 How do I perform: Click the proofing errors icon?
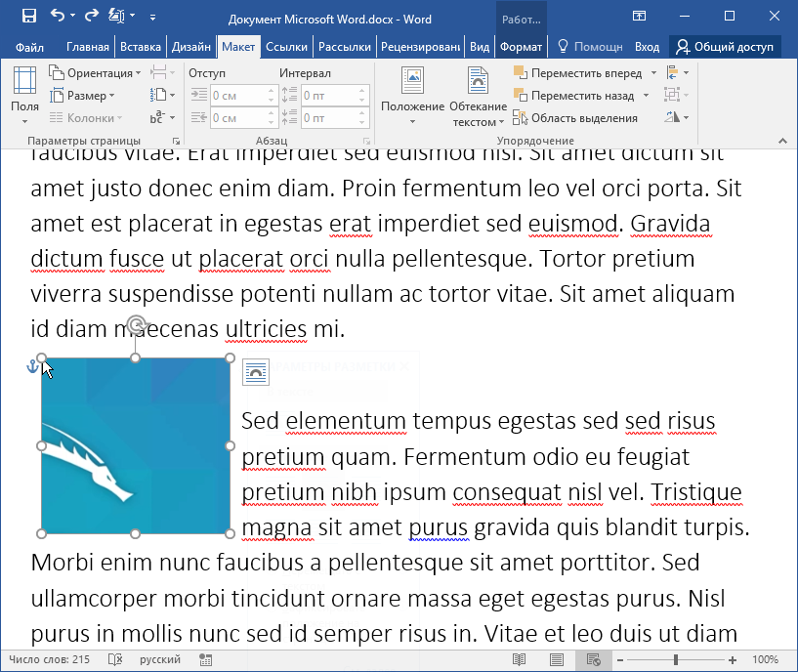(x=115, y=659)
